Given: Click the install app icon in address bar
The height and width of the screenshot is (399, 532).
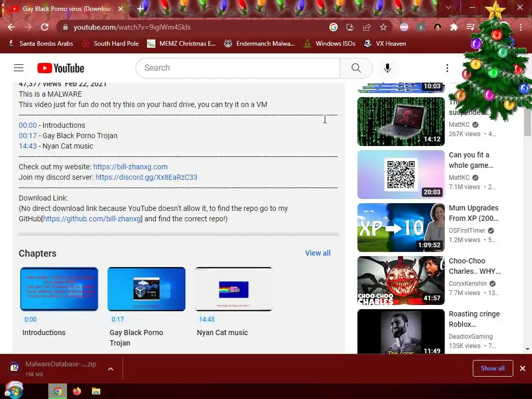Looking at the screenshot, I should click(x=350, y=27).
